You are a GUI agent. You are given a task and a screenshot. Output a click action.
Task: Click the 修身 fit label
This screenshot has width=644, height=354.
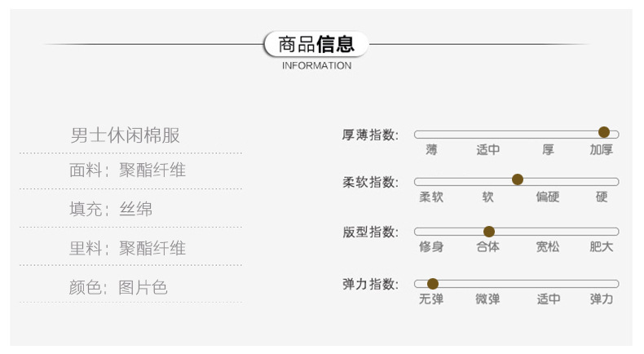pyautogui.click(x=431, y=246)
